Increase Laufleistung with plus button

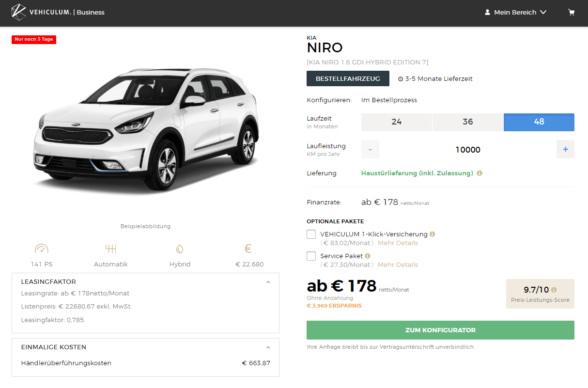coord(565,150)
